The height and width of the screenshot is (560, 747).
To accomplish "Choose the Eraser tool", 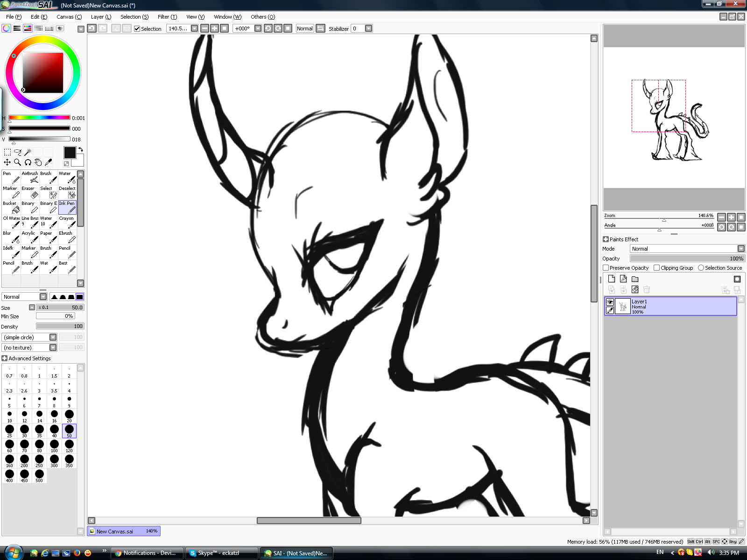I will 30,192.
